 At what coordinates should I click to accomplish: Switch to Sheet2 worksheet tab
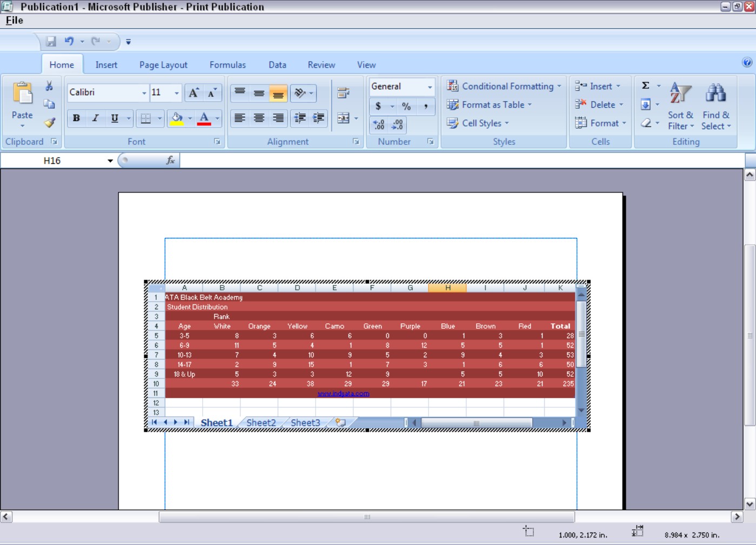[x=261, y=423]
